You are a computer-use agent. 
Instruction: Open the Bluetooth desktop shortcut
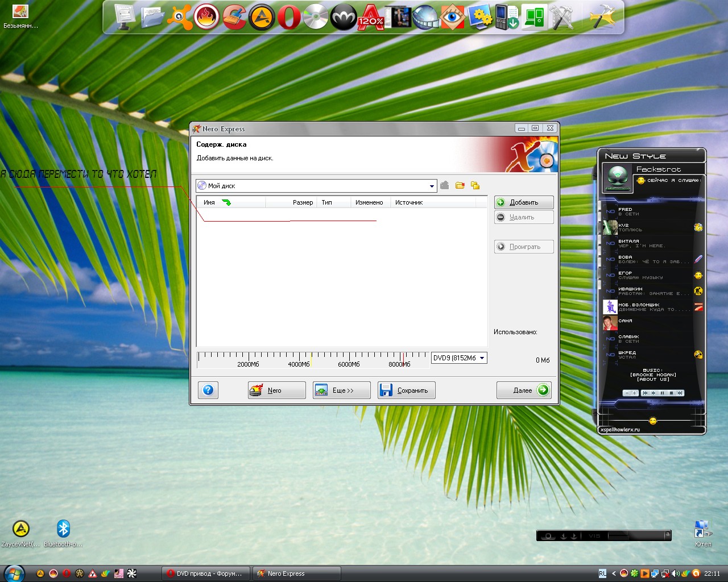click(x=63, y=529)
